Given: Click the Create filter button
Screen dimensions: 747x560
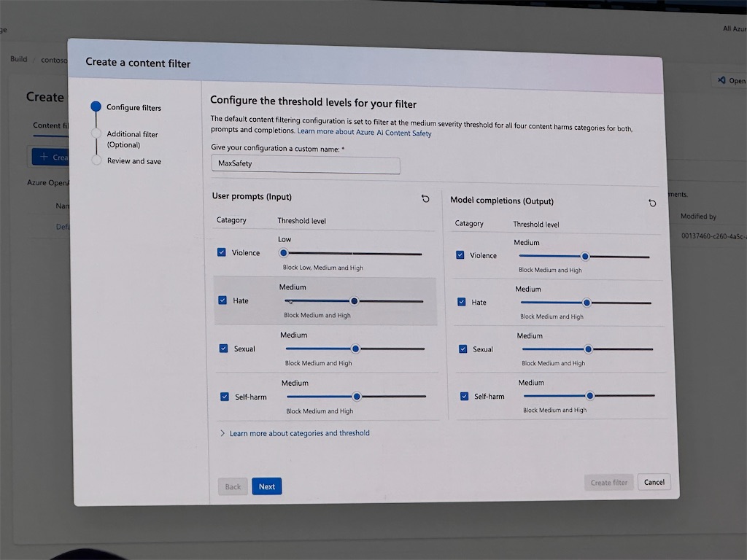Looking at the screenshot, I should click(609, 483).
